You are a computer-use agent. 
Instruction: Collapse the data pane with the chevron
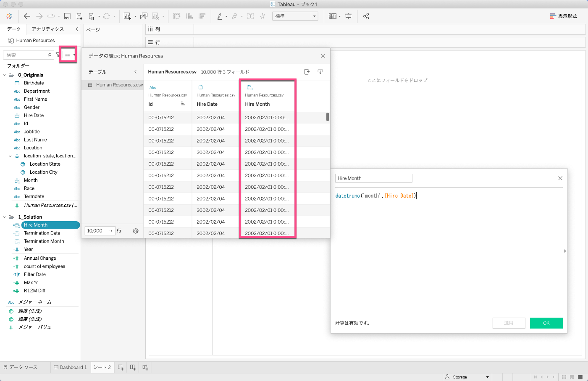[x=76, y=29]
